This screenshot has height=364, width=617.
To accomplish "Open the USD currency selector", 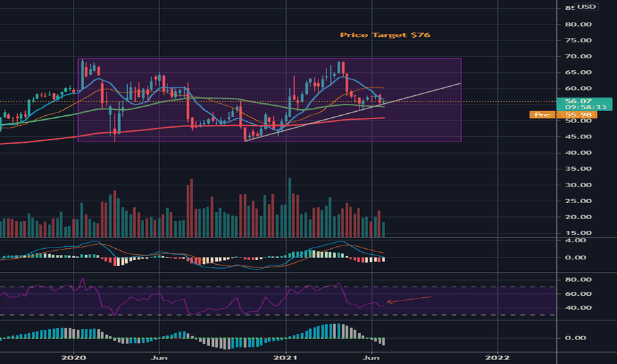I will pyautogui.click(x=586, y=7).
